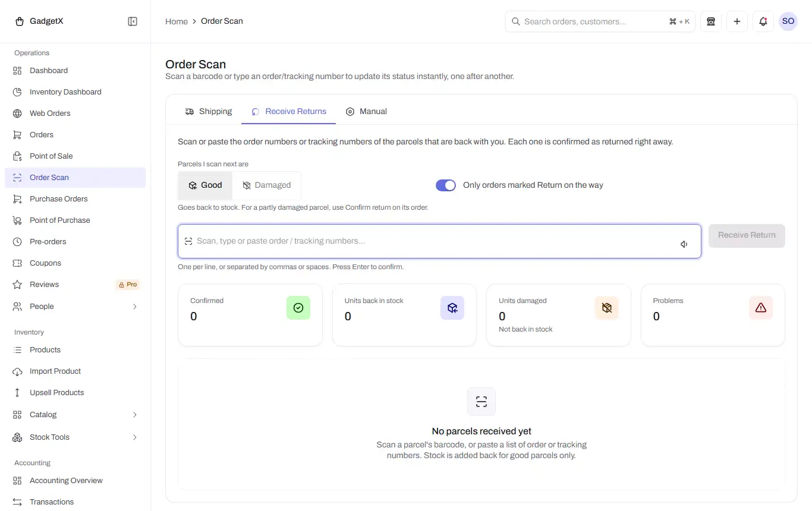Click the Coupons ticket icon

pos(17,263)
